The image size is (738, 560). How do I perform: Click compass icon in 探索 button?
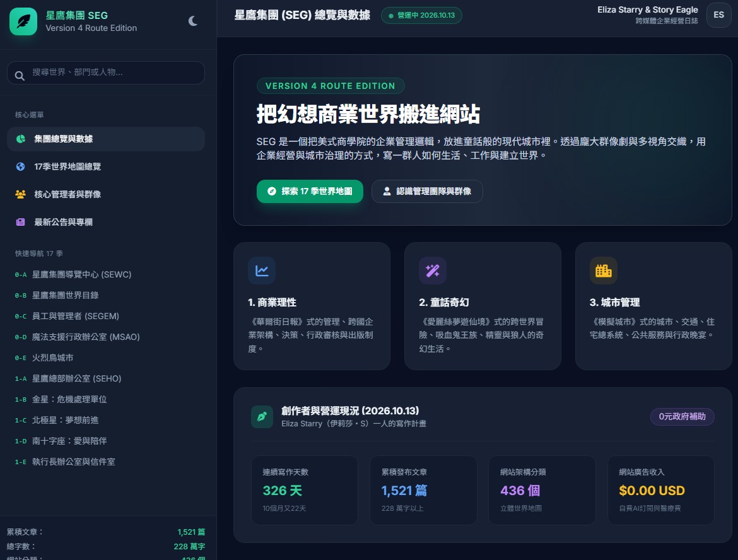pos(272,192)
